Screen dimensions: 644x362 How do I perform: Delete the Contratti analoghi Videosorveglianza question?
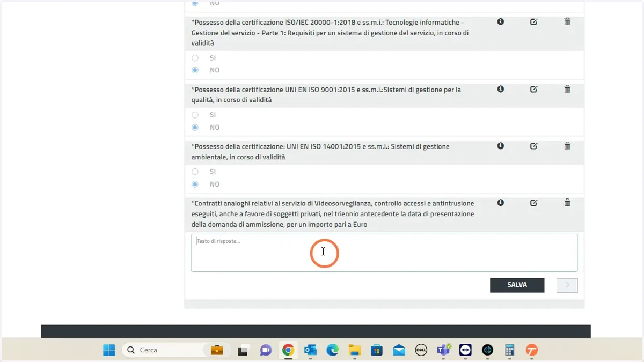click(x=567, y=203)
